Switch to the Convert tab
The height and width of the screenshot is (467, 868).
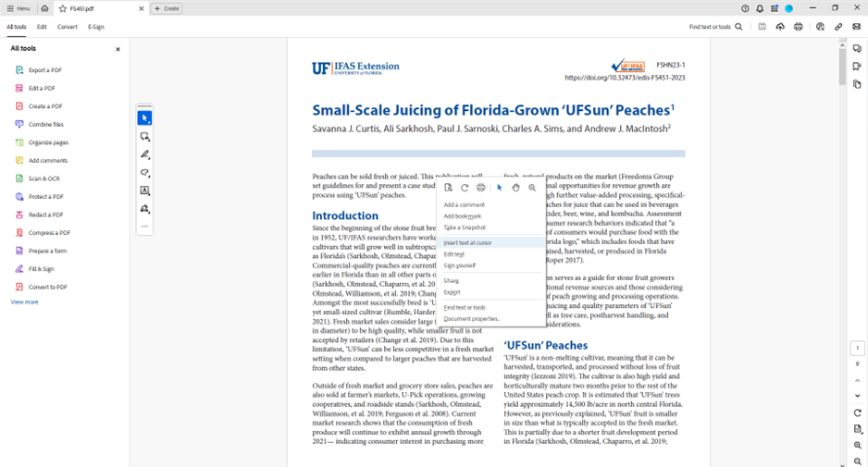coord(68,27)
